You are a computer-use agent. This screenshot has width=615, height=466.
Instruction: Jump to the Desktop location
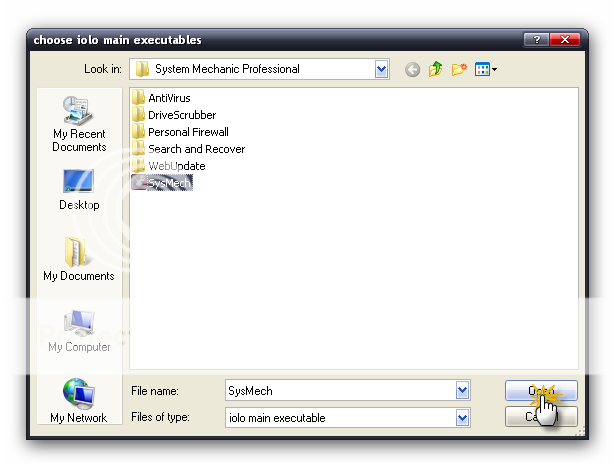coord(79,190)
